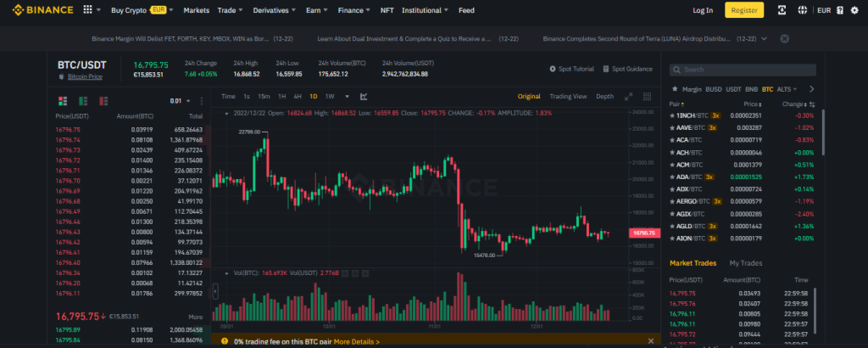
Task: Open order book 0.01 precision dropdown
Action: click(x=179, y=100)
